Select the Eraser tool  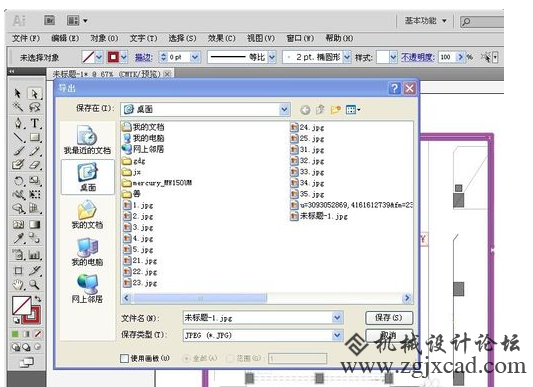[x=35, y=165]
